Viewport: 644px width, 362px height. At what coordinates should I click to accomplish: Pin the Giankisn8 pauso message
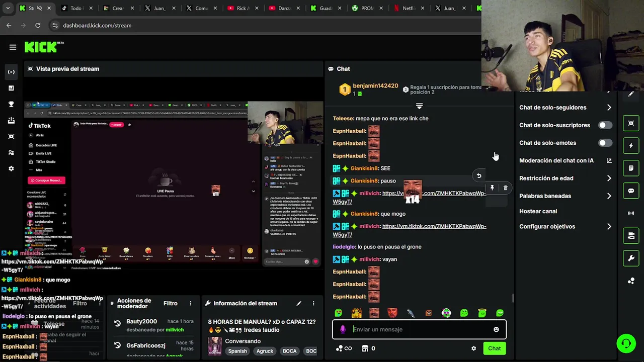tap(492, 188)
